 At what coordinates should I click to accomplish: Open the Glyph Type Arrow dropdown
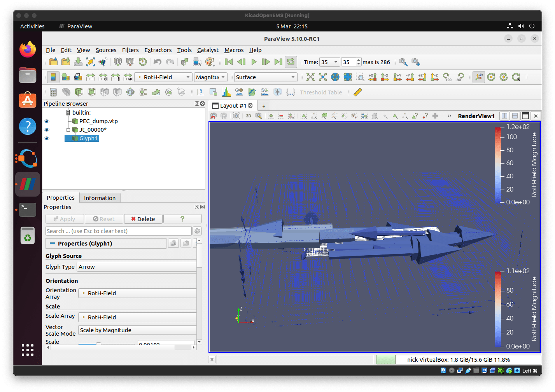(137, 267)
